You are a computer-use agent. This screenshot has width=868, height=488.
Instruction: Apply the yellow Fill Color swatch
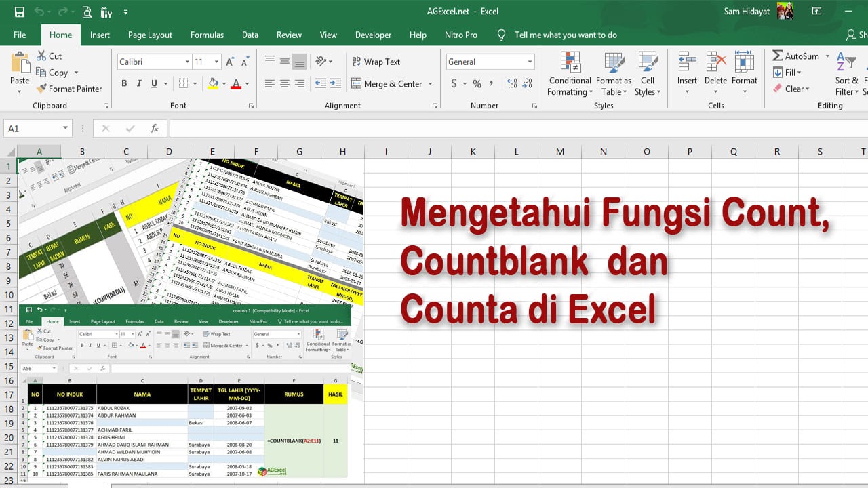click(x=213, y=83)
